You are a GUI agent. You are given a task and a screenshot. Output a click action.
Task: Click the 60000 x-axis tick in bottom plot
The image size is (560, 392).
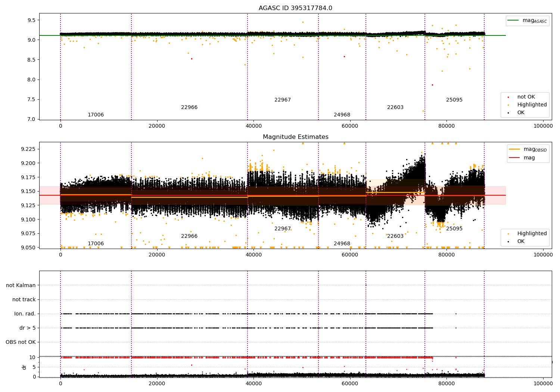pos(350,384)
